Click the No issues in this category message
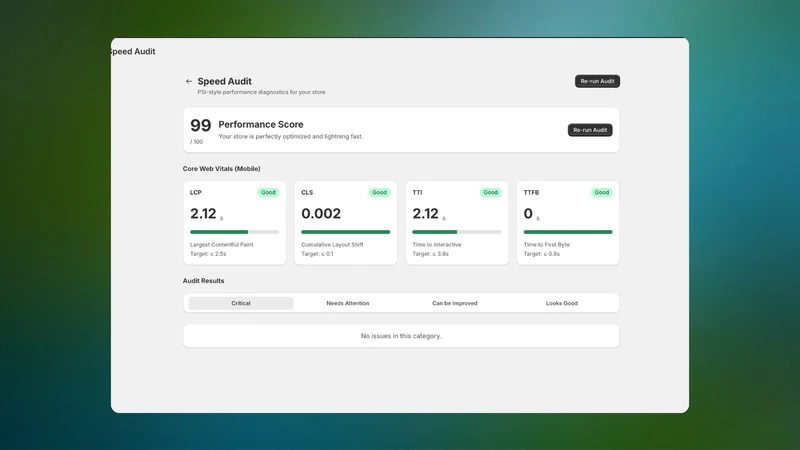Screen dimensions: 800x450 (x=401, y=336)
